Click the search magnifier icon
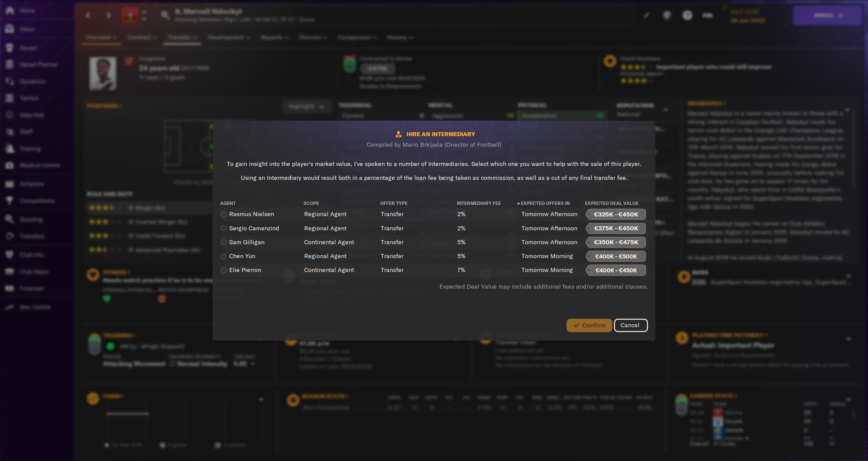The height and width of the screenshot is (461, 868). pyautogui.click(x=165, y=15)
